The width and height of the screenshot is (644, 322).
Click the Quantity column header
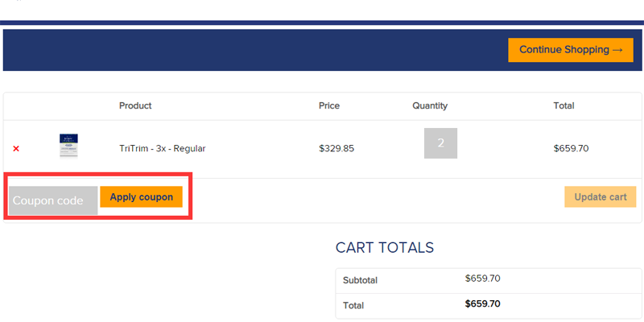430,105
